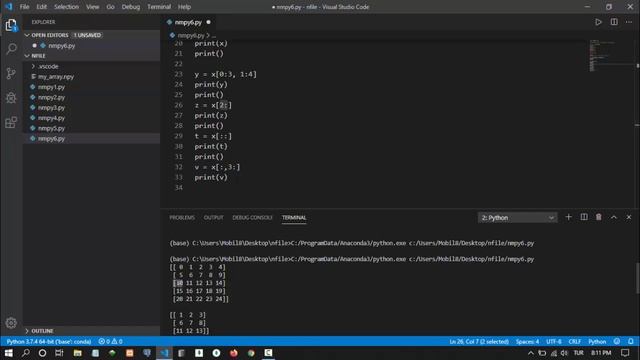Open editor More Actions ellipsis
The height and width of the screenshot is (360, 640).
629,22
